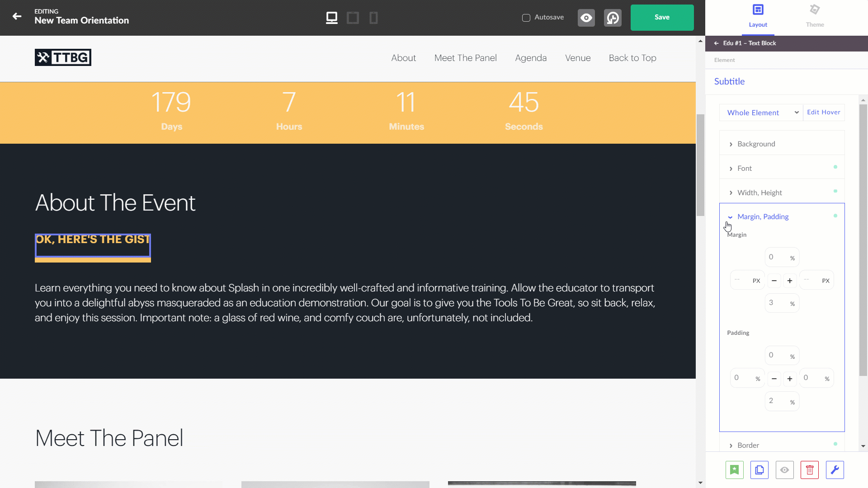Image resolution: width=868 pixels, height=488 pixels.
Task: Expand the Background section
Action: [782, 144]
